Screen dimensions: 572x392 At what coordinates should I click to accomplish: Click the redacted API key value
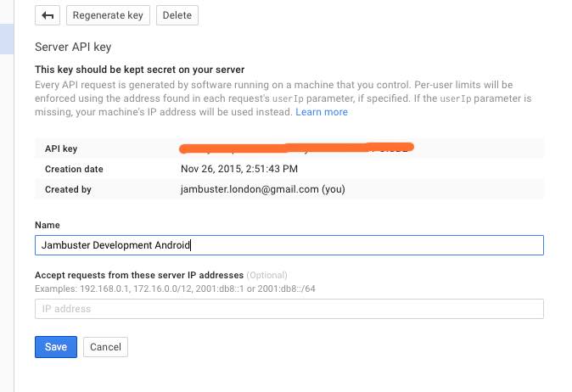tap(297, 148)
